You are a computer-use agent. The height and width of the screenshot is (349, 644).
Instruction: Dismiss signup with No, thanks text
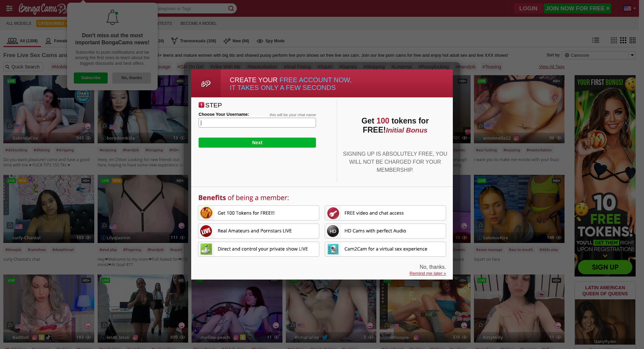[x=433, y=267]
